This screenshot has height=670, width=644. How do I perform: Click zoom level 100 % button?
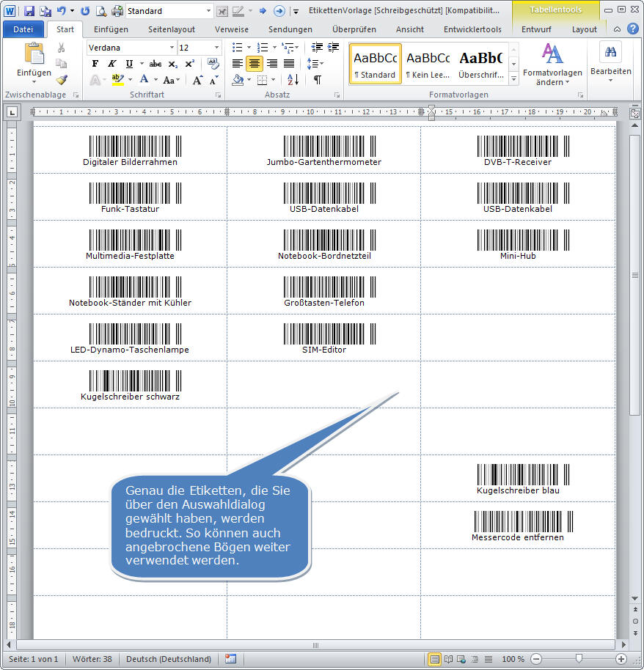(513, 659)
